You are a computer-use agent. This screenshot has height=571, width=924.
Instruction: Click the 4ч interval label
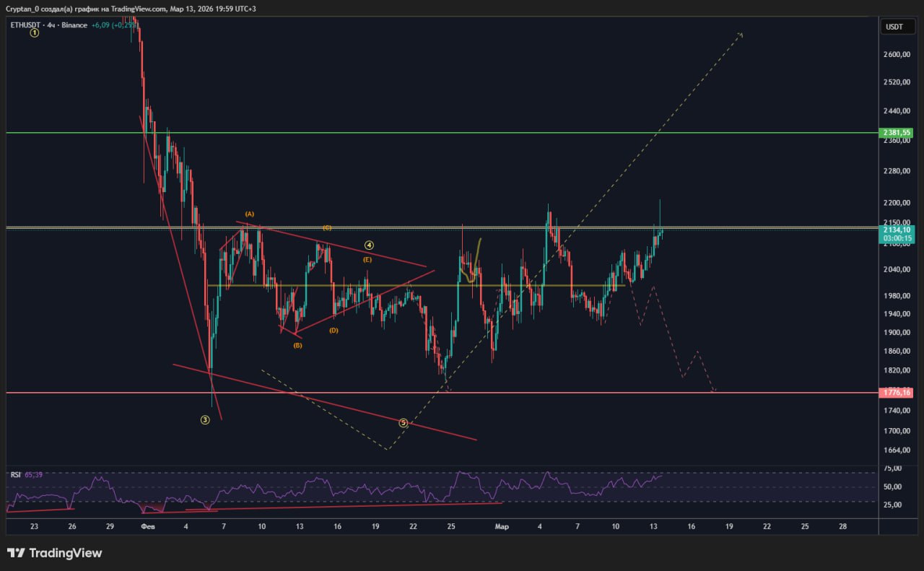[51, 25]
